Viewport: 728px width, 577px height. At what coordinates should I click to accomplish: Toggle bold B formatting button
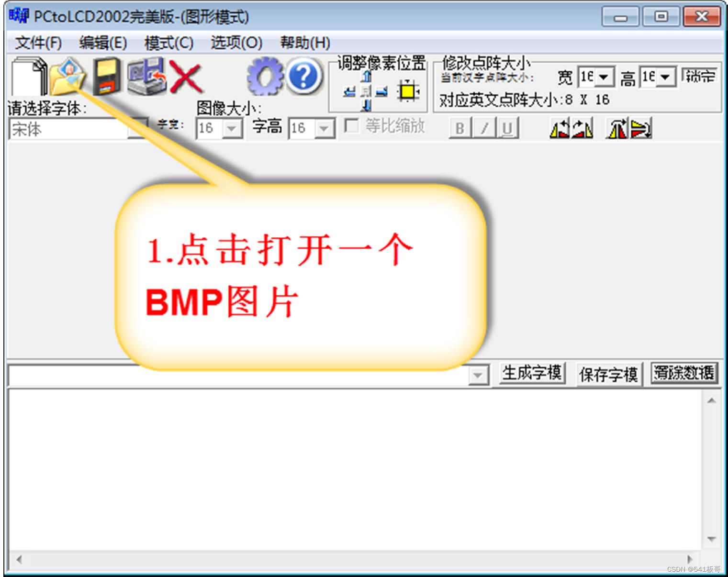(x=460, y=128)
